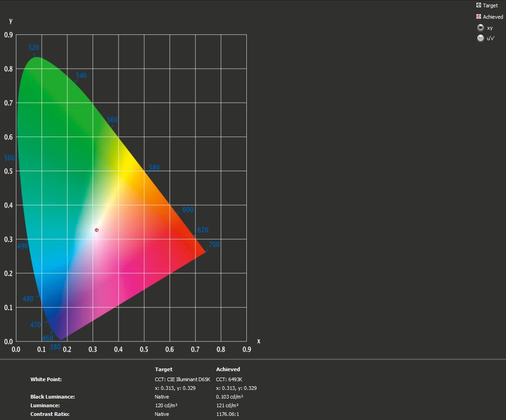Click the 460 wavelength label
Image resolution: width=506 pixels, height=420 pixels.
pyautogui.click(x=48, y=338)
